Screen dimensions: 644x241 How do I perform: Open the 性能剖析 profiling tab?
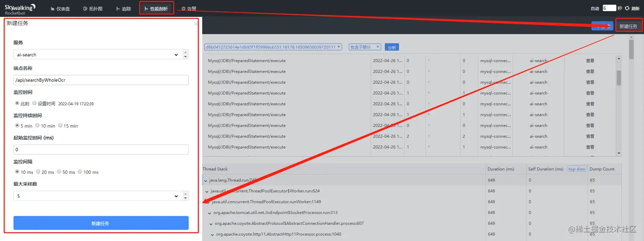(156, 9)
